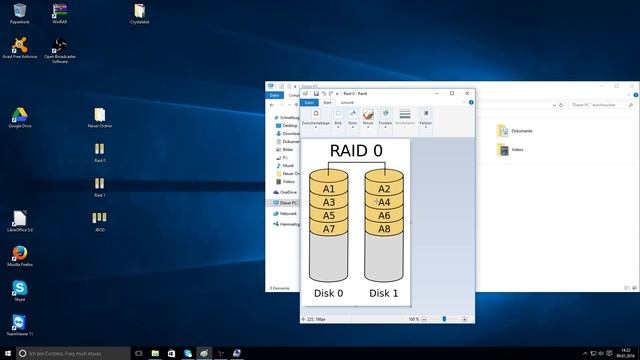This screenshot has width=640, height=360.
Task: Click the Explorer back arrow button
Action: [272, 105]
